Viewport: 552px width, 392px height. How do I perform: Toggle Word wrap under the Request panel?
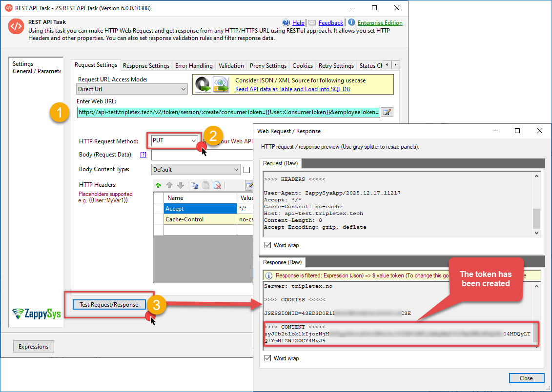pos(267,245)
